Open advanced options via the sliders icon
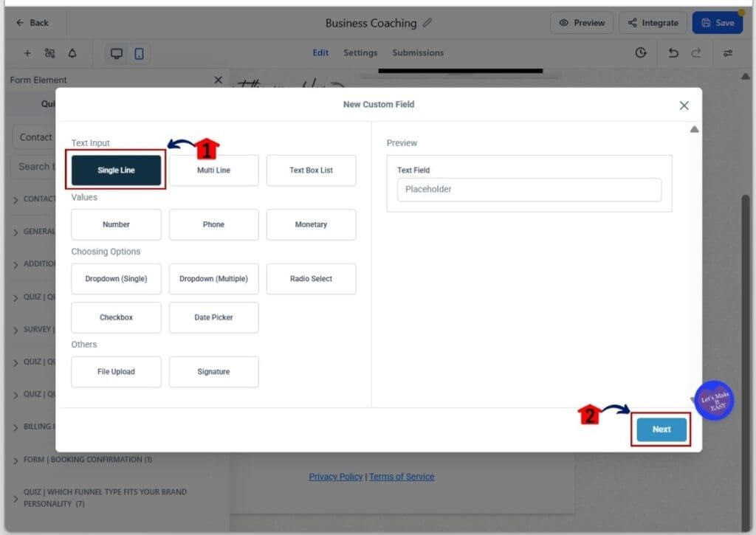 coord(728,53)
